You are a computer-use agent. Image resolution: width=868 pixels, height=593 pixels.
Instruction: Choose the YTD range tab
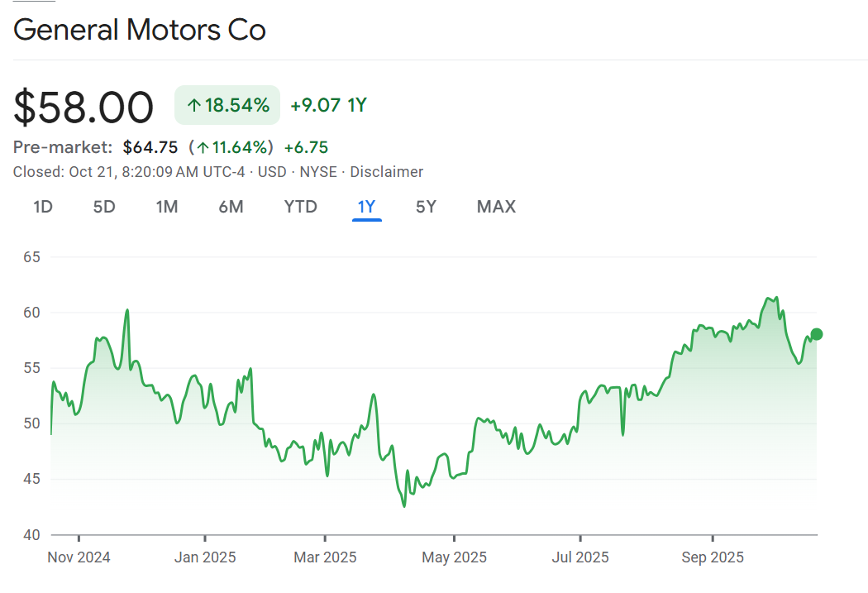(301, 207)
